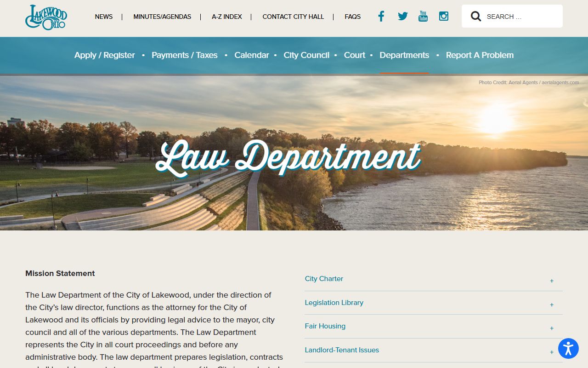Open the News link
Image resolution: width=588 pixels, height=368 pixels.
click(104, 17)
